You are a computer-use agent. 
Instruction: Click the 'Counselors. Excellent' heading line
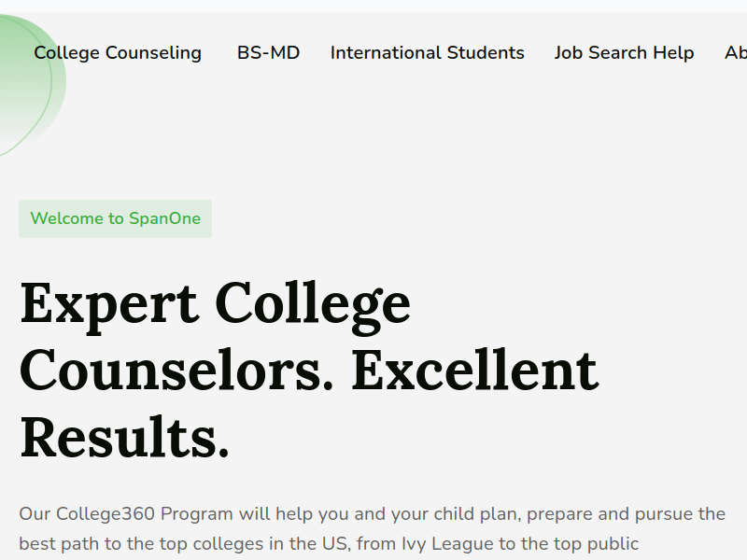[x=308, y=371]
